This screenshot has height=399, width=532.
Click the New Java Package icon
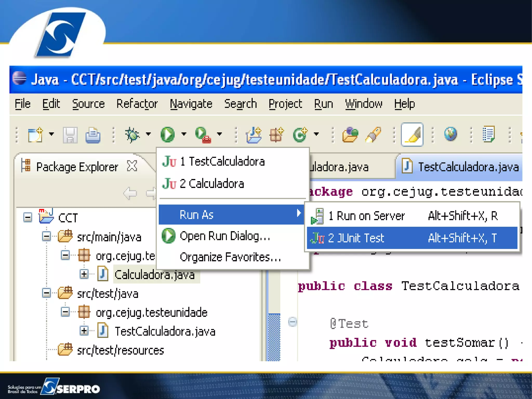(276, 134)
